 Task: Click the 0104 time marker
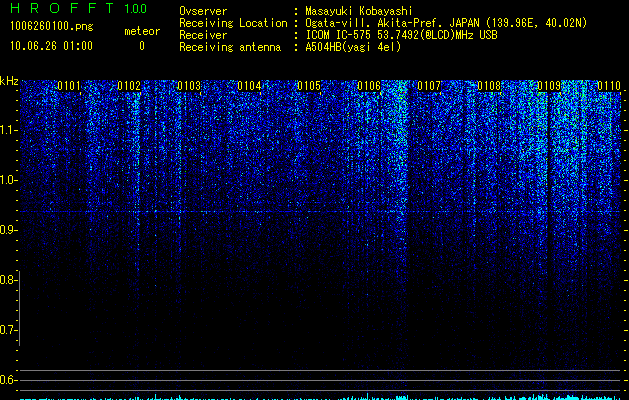(x=249, y=86)
